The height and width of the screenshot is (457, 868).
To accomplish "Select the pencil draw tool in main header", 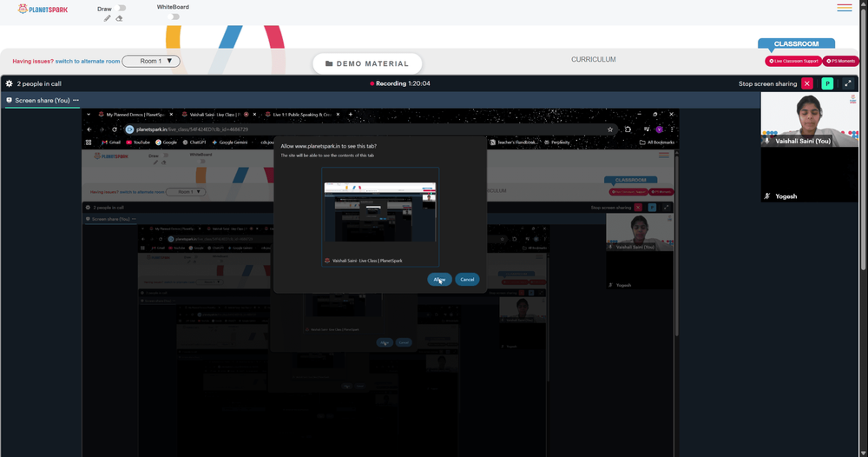I will click(107, 18).
